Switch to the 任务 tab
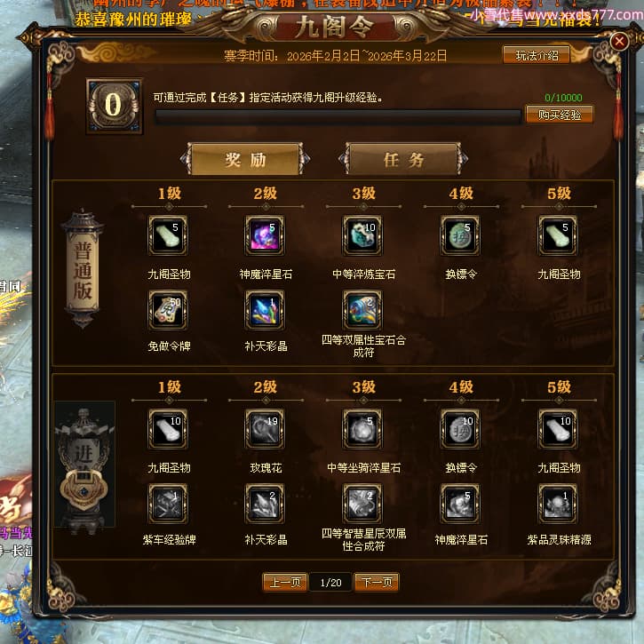 (404, 159)
